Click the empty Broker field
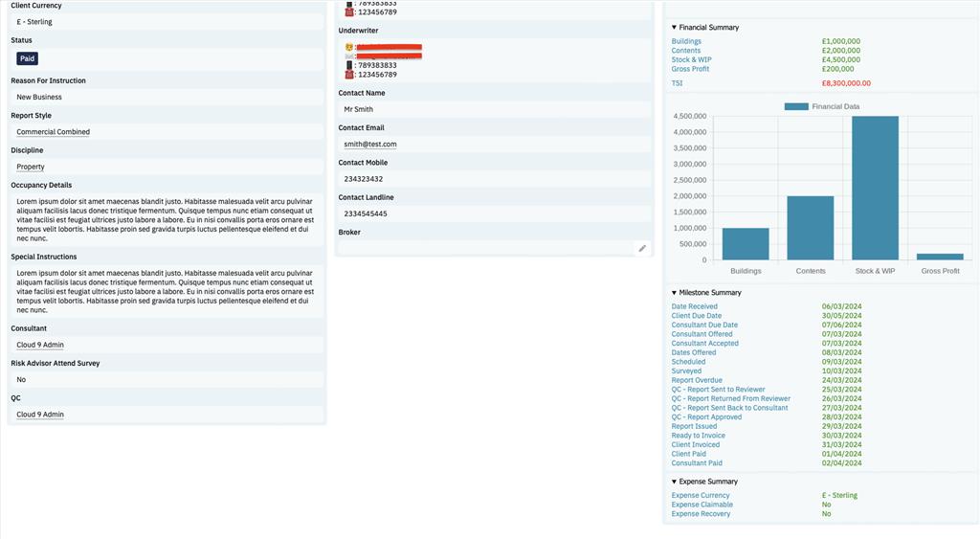 click(x=483, y=248)
